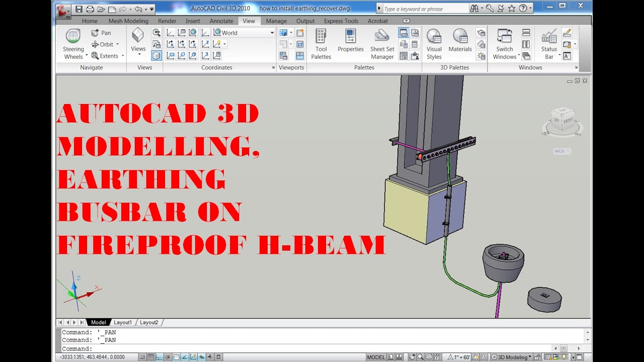Click the Tile Horizontally windows icon
644x362 pixels.
coord(526,33)
